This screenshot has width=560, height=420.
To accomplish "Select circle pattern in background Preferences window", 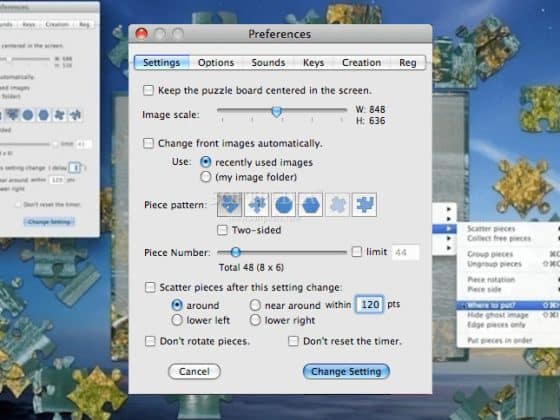I will pyautogui.click(x=28, y=115).
